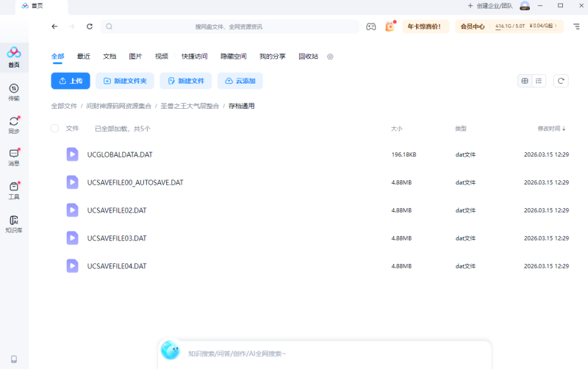This screenshot has width=588, height=369.
Task: Open the 同步 sync section in sidebar
Action: click(14, 125)
